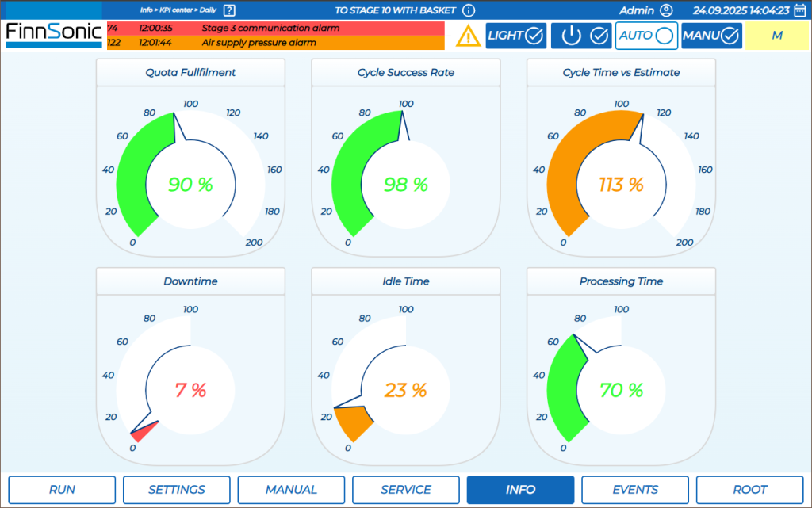This screenshot has width=812, height=508.
Task: Toggle the power button
Action: [584, 36]
